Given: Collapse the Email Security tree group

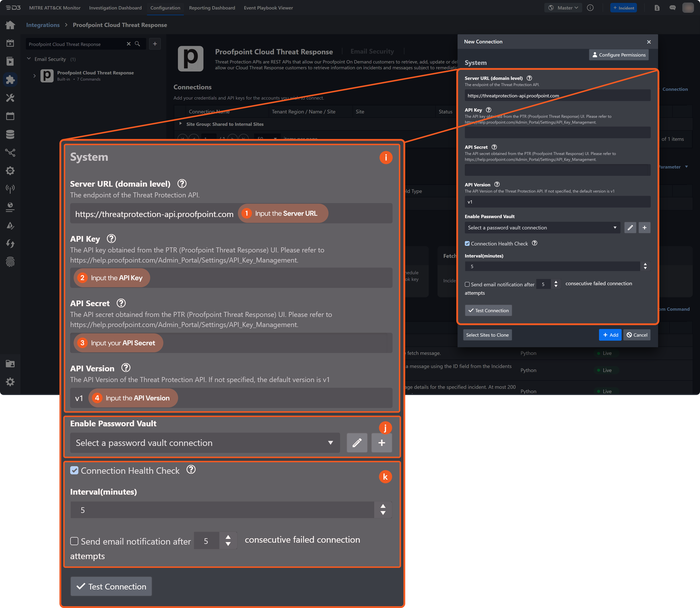Looking at the screenshot, I should [x=29, y=59].
